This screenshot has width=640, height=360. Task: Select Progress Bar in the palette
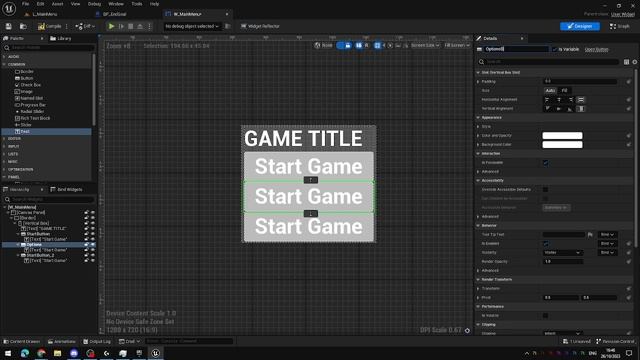pos(30,105)
